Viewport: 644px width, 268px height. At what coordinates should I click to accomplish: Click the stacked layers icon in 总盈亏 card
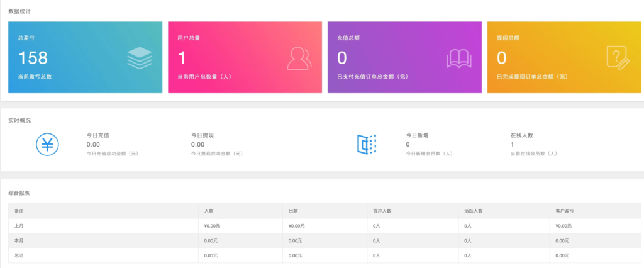click(x=139, y=58)
